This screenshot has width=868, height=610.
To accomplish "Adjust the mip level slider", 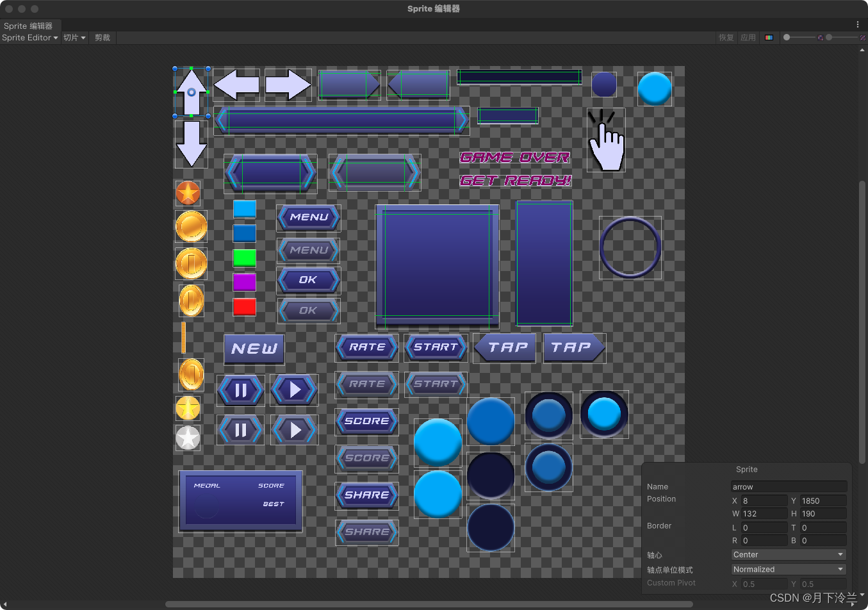I will click(x=841, y=38).
